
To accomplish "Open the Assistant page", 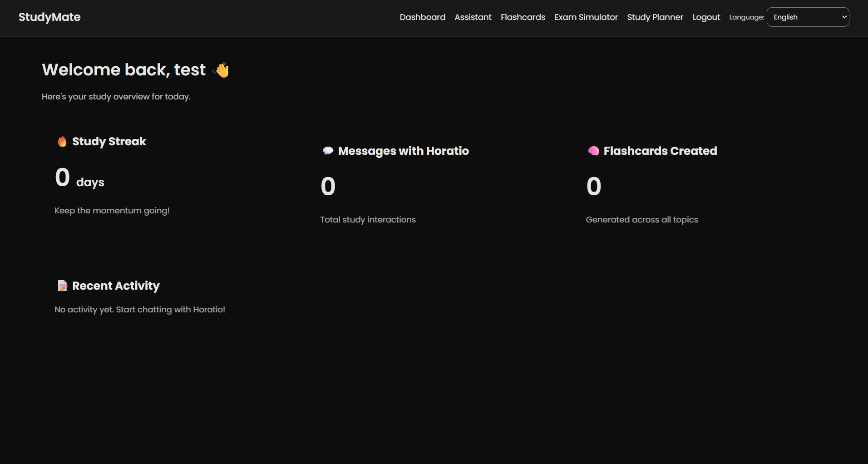I will (473, 17).
